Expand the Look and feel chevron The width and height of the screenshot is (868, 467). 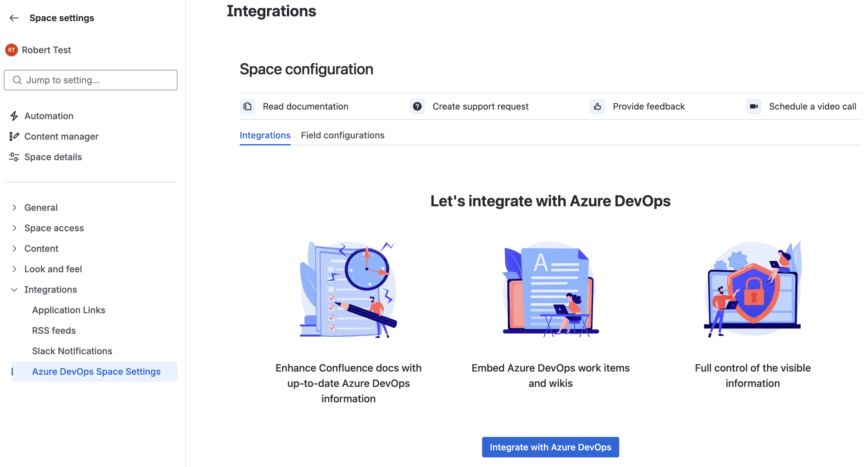[14, 269]
